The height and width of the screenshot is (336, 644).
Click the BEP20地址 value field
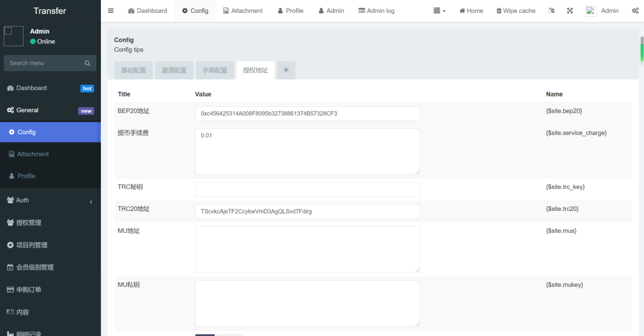[x=308, y=114]
